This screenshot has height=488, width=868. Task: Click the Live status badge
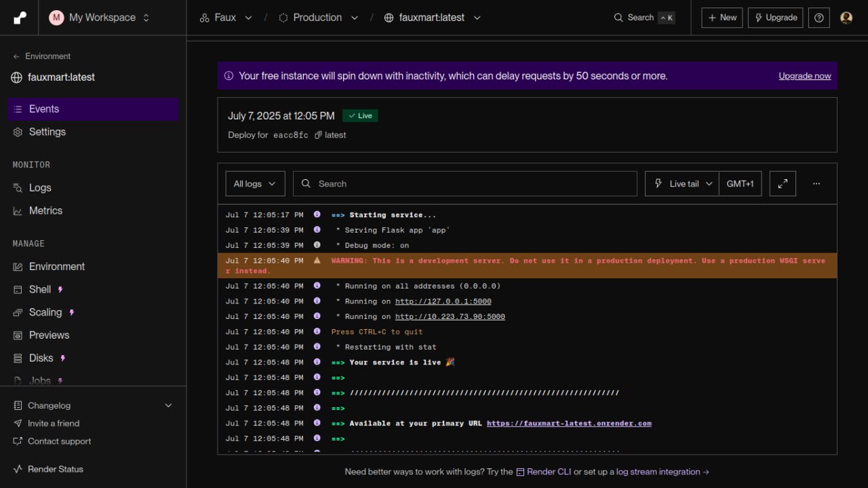click(360, 116)
